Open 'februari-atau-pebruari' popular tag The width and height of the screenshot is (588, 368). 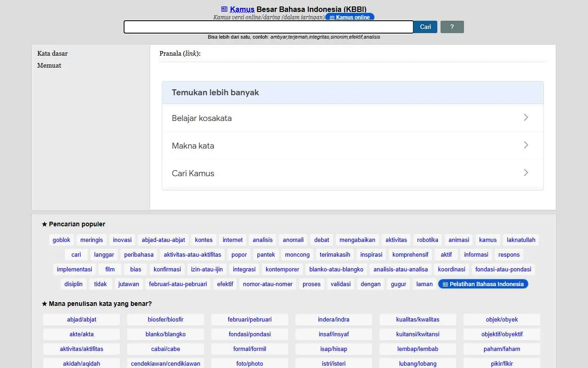[x=178, y=284]
